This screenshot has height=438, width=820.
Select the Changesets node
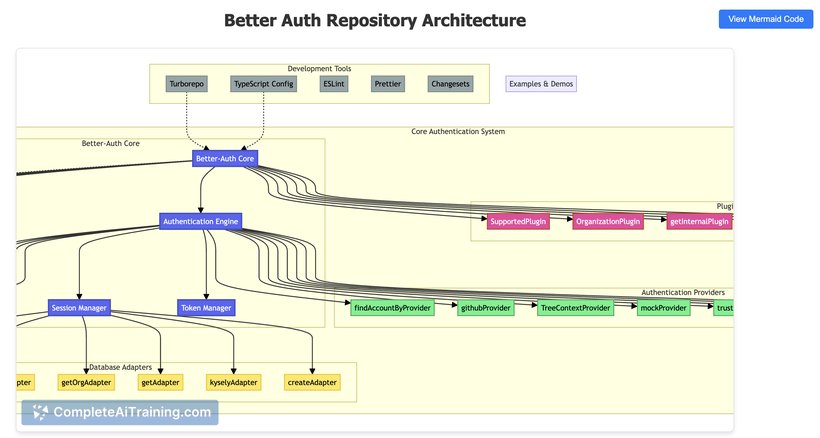click(450, 85)
